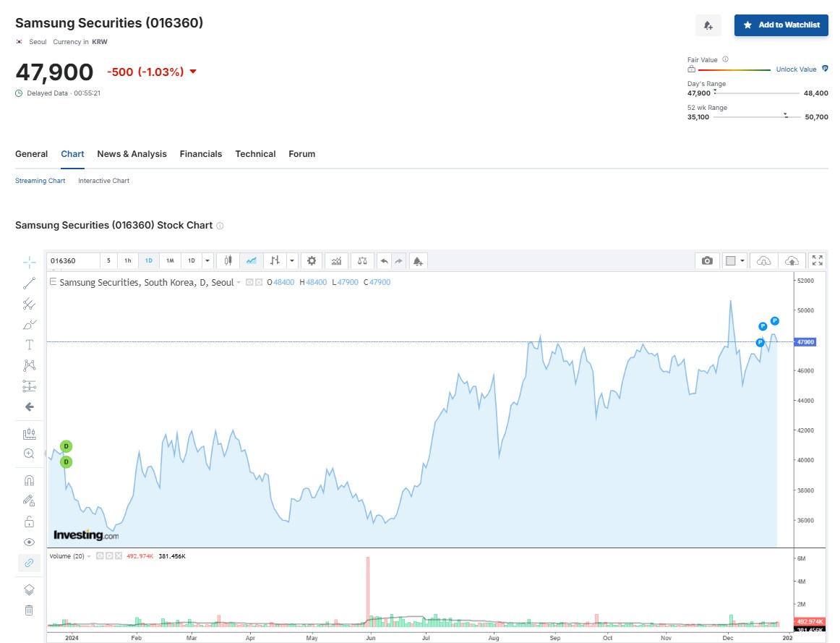
Task: Open the Chart tab
Action: click(72, 154)
